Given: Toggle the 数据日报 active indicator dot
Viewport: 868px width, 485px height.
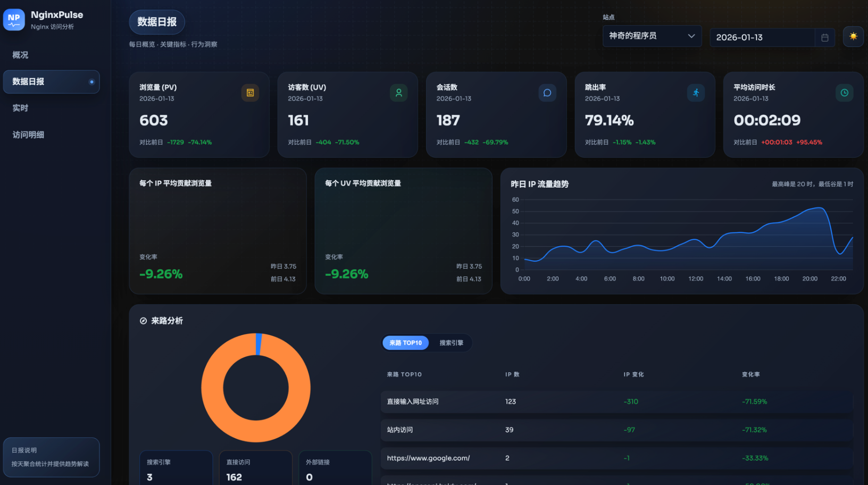Looking at the screenshot, I should (90, 81).
